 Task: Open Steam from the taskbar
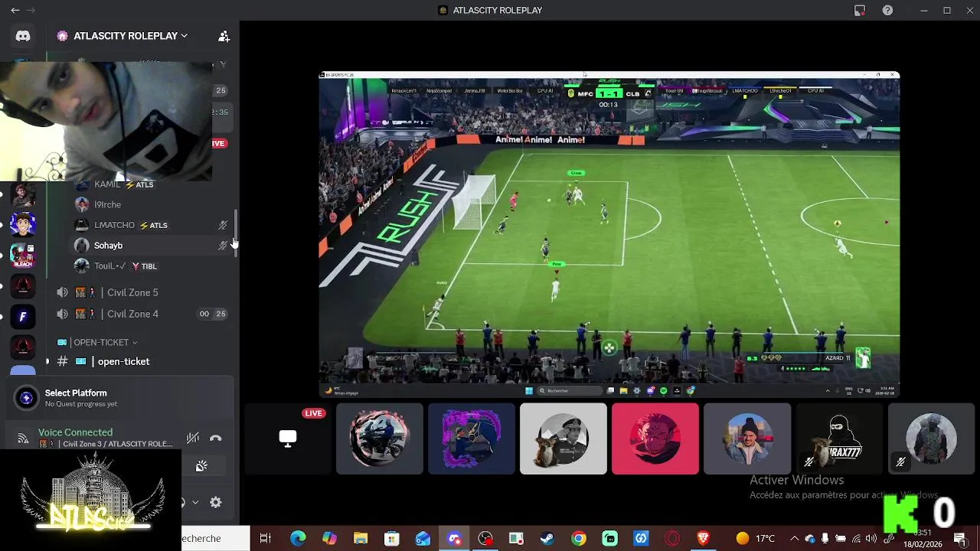pyautogui.click(x=547, y=539)
